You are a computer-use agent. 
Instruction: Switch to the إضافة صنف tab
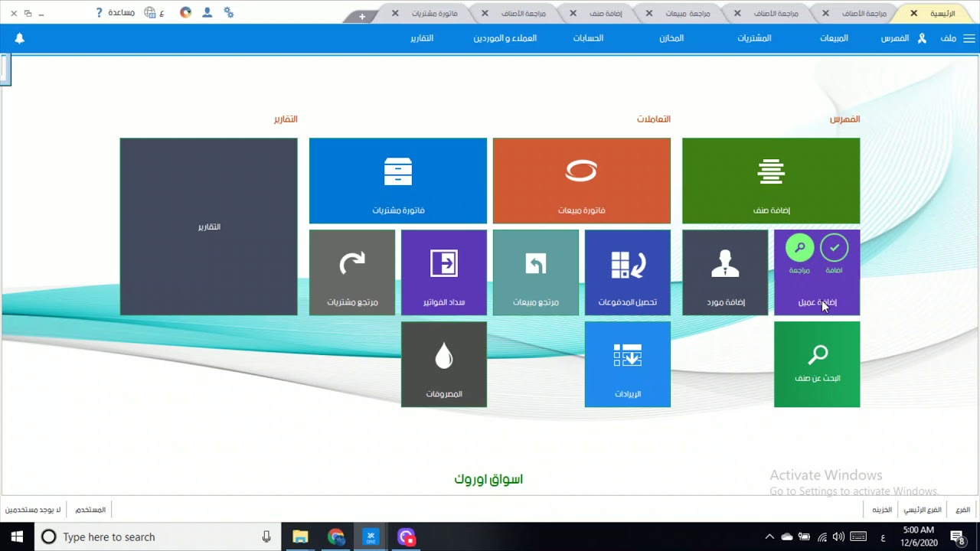(606, 14)
